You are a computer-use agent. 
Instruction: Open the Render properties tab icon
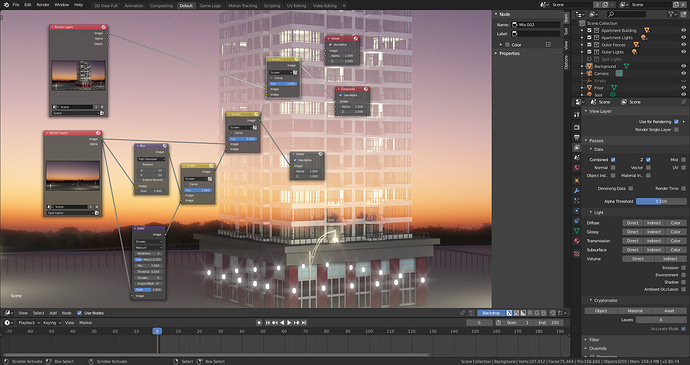click(576, 127)
